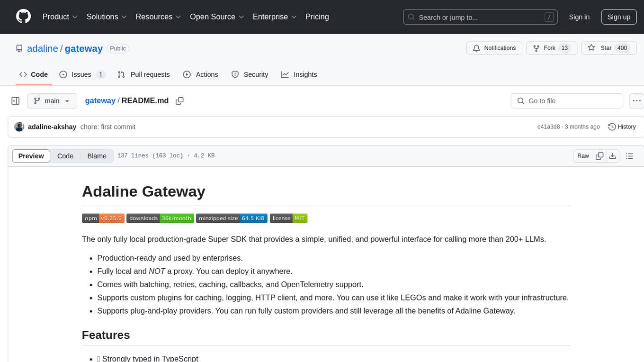Image resolution: width=644 pixels, height=362 pixels.
Task: Go to the Pricing page
Action: click(317, 17)
